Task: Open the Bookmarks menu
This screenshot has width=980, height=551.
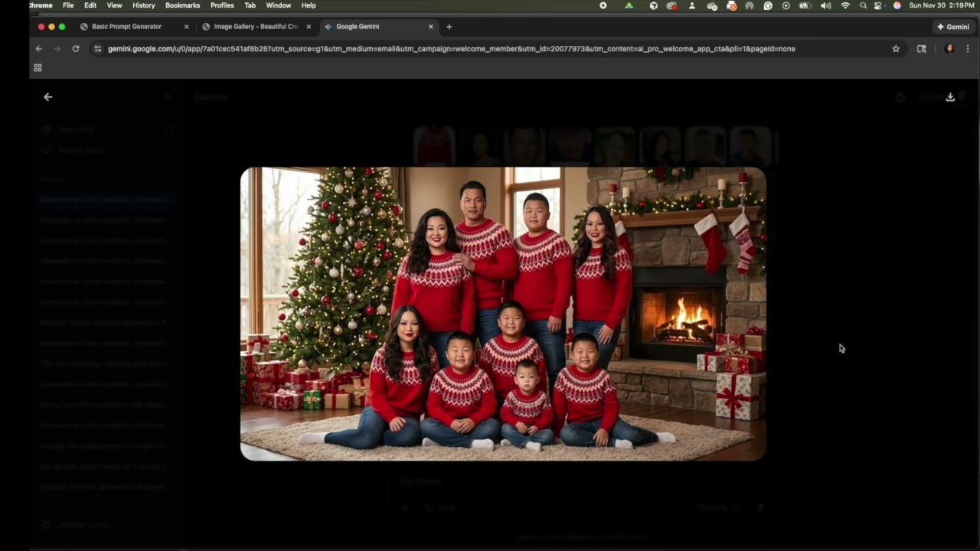Action: tap(182, 5)
